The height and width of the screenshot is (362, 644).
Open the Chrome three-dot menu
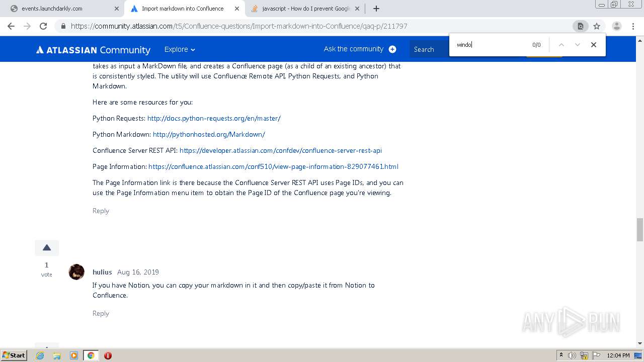tap(633, 26)
